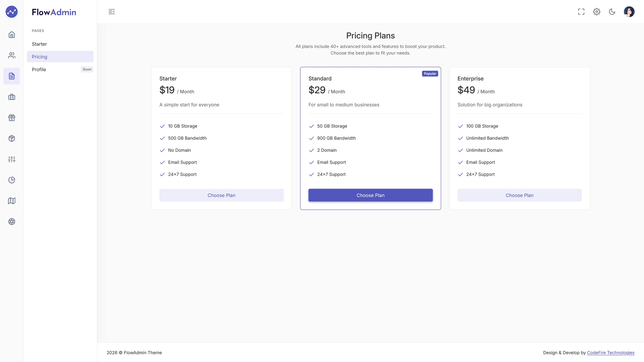The width and height of the screenshot is (644, 362).
Task: Click the FlowAdmin brand wordmark
Action: coord(54,12)
